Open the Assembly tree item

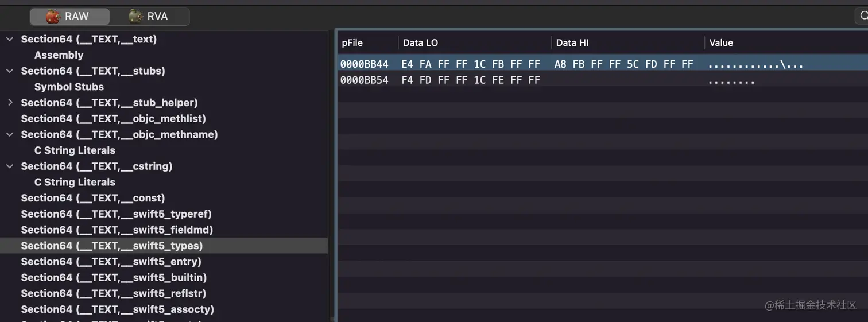pyautogui.click(x=59, y=55)
